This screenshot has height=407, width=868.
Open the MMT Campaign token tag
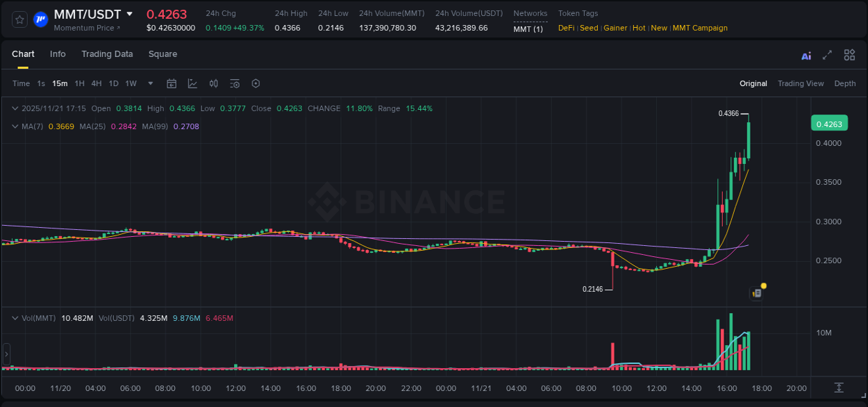point(700,28)
